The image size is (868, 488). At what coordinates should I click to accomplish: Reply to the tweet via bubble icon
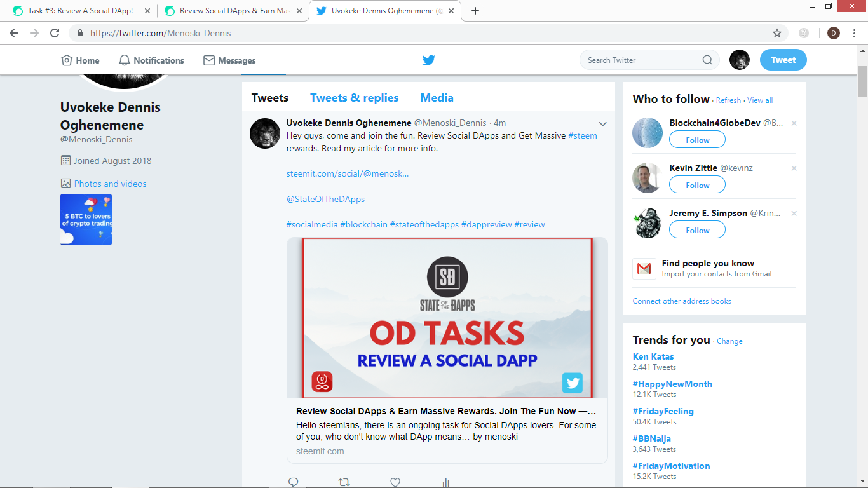coord(294,482)
